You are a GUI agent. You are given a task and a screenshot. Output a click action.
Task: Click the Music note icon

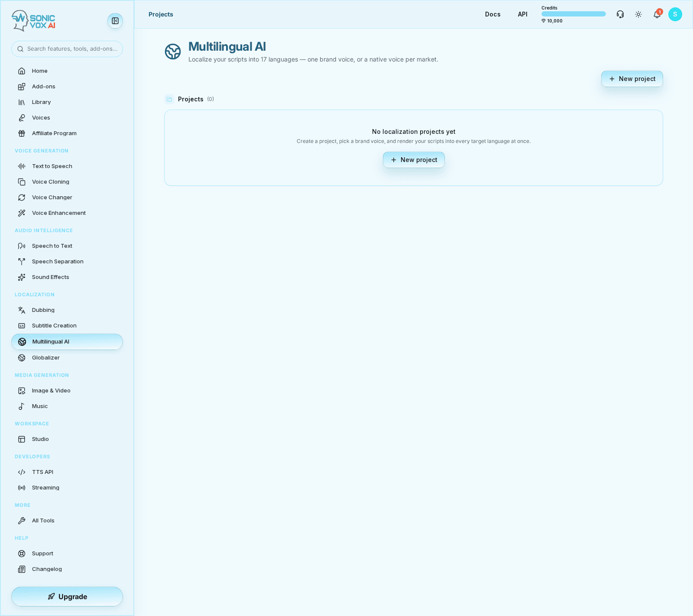tap(22, 406)
